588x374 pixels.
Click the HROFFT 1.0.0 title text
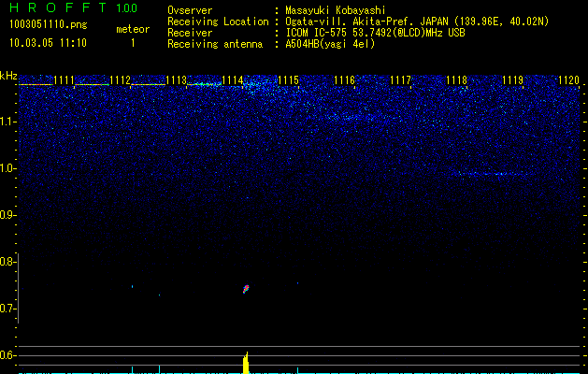[73, 7]
